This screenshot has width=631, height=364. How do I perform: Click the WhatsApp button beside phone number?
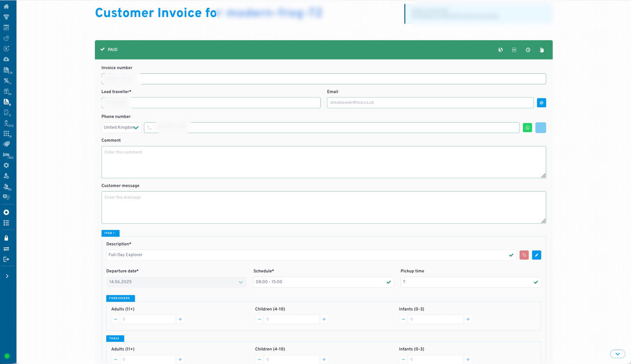527,128
